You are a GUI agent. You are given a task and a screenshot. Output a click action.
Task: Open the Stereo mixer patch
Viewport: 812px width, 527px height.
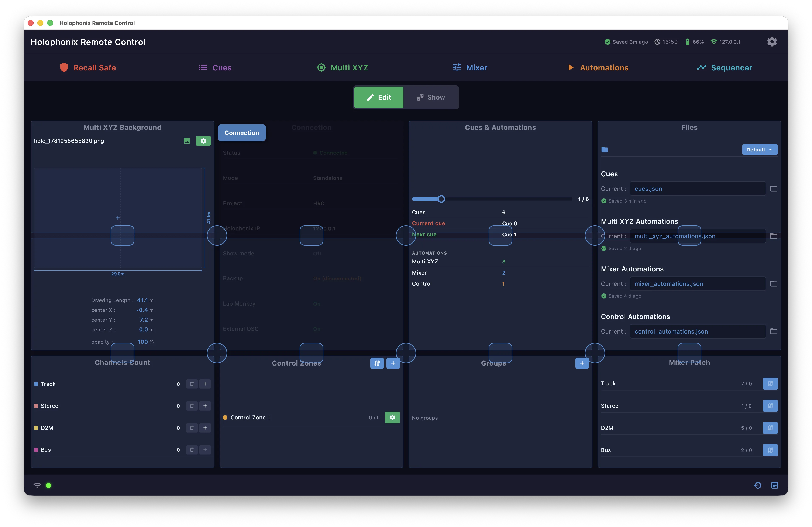click(x=770, y=406)
